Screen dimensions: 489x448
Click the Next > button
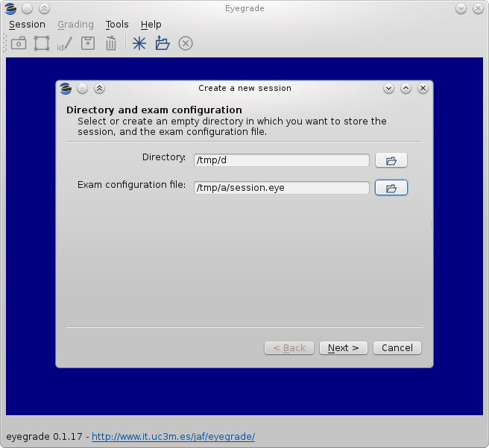click(344, 348)
